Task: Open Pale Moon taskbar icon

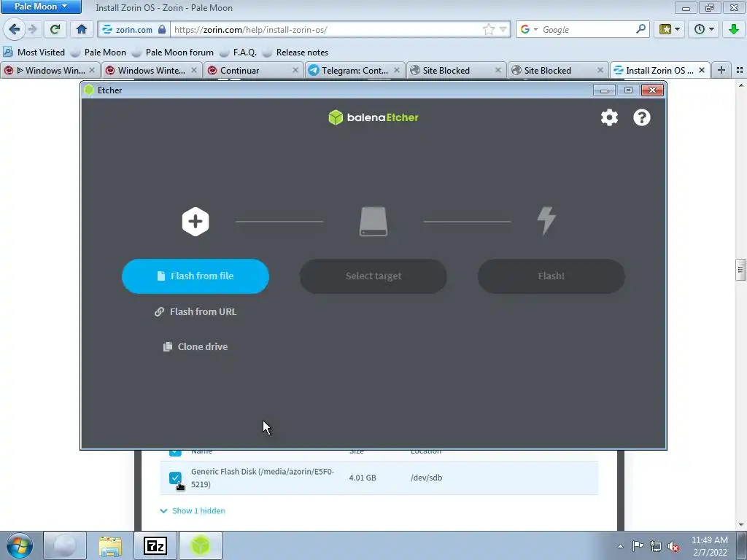Action: point(65,545)
